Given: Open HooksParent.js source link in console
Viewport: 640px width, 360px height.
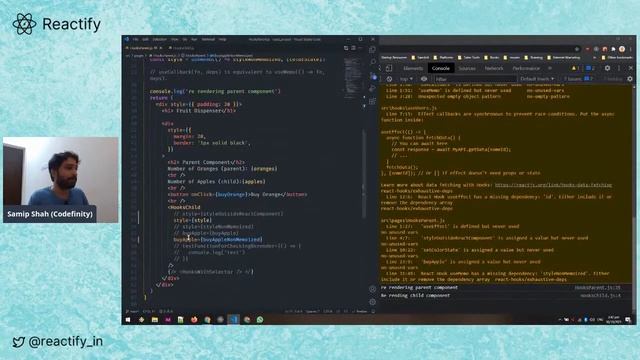Looking at the screenshot, I should 597,288.
